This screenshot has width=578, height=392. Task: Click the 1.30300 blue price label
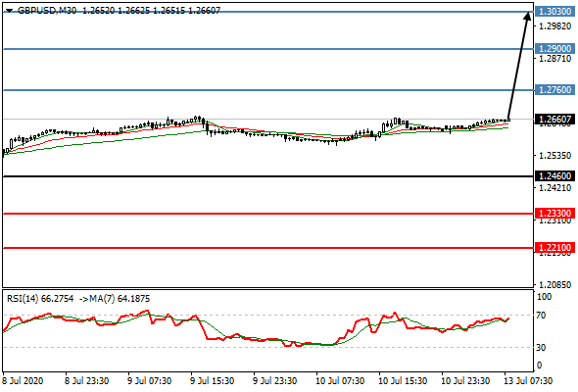[554, 12]
